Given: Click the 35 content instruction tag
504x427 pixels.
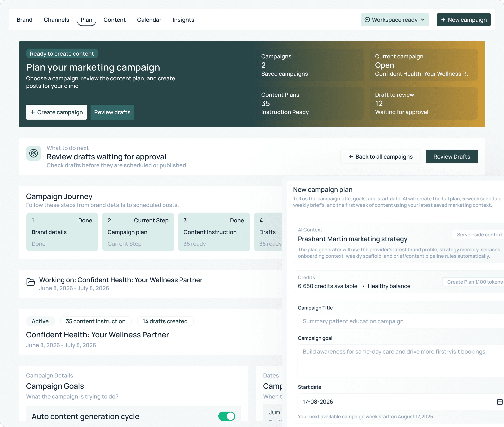Looking at the screenshot, I should pyautogui.click(x=95, y=321).
